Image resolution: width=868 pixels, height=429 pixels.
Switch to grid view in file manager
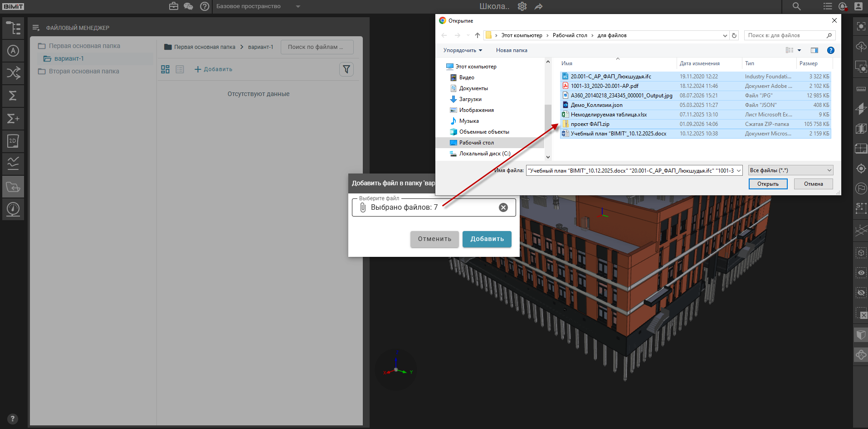165,69
